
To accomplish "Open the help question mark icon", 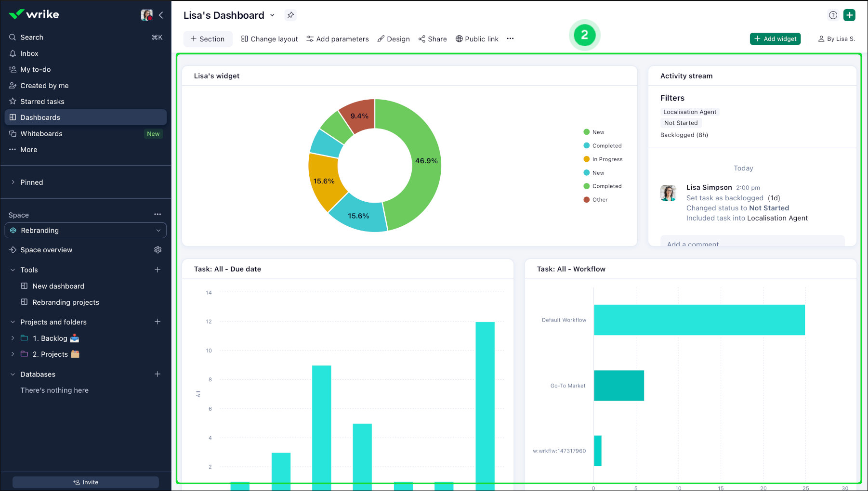I will (x=833, y=15).
